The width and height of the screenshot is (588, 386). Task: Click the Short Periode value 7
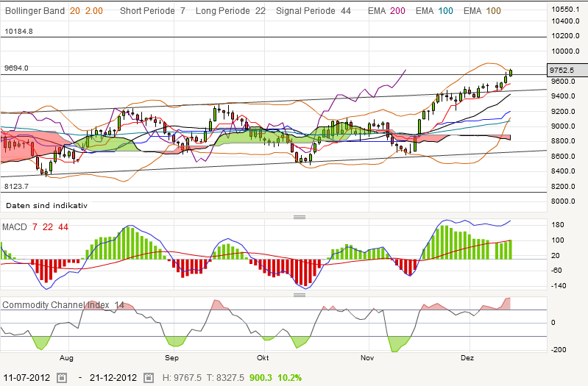click(x=183, y=11)
